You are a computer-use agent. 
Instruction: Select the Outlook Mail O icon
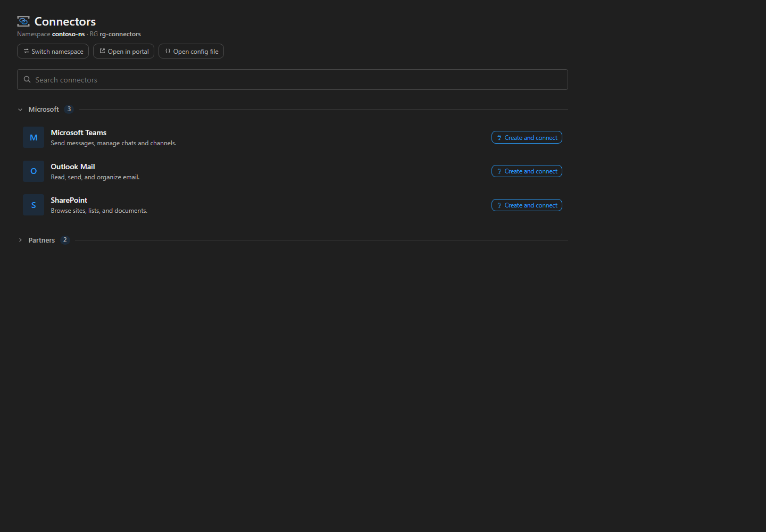tap(34, 171)
